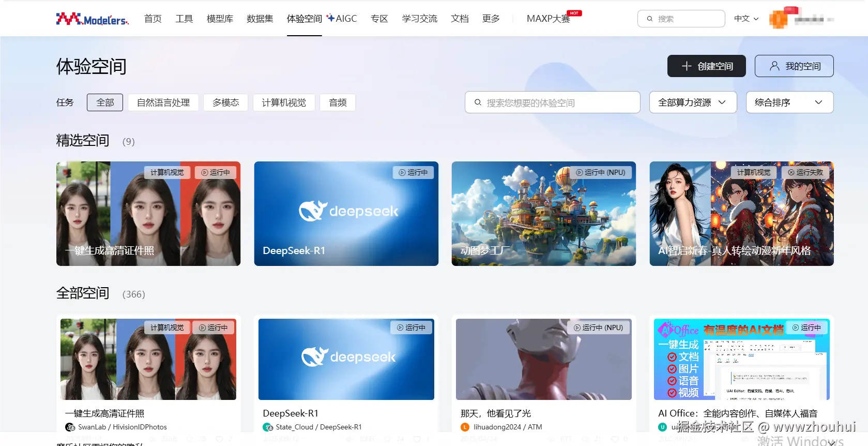Image resolution: width=868 pixels, height=446 pixels.
Task: Open 那天，他看见了光 space thumbnail
Action: [544, 359]
